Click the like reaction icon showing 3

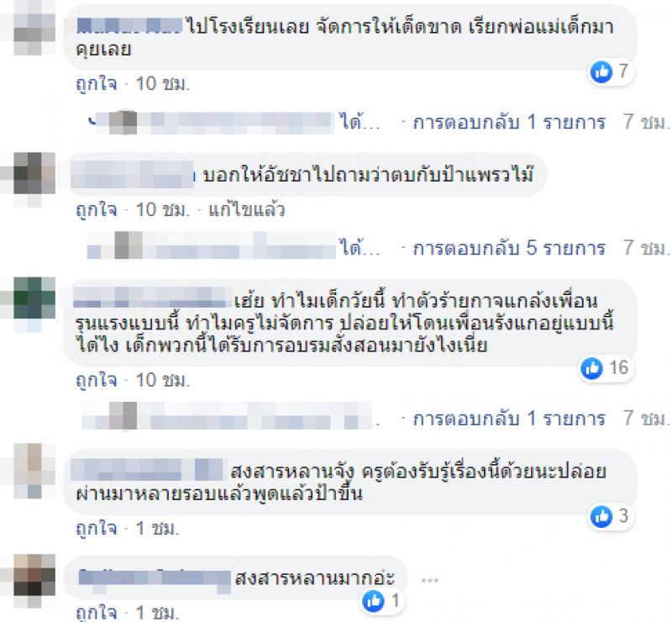[x=601, y=516]
